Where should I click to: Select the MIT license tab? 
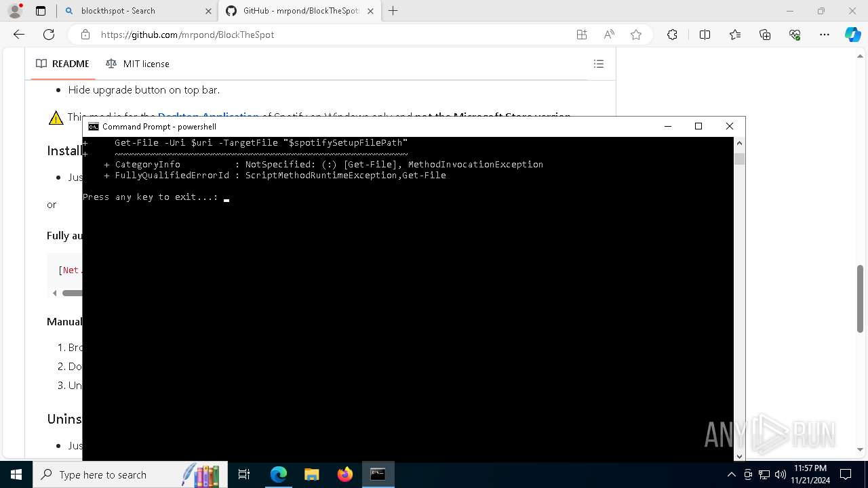tap(138, 64)
